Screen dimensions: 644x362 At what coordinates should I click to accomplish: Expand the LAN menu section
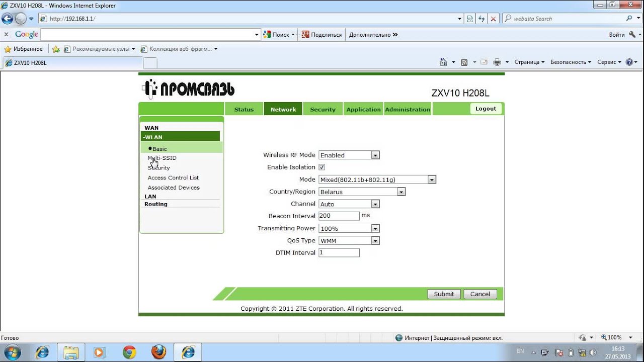coord(150,196)
